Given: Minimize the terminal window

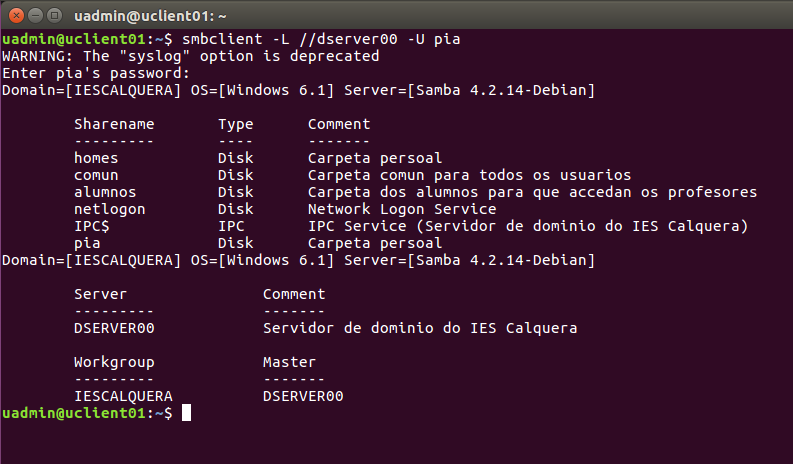Looking at the screenshot, I should [35, 16].
